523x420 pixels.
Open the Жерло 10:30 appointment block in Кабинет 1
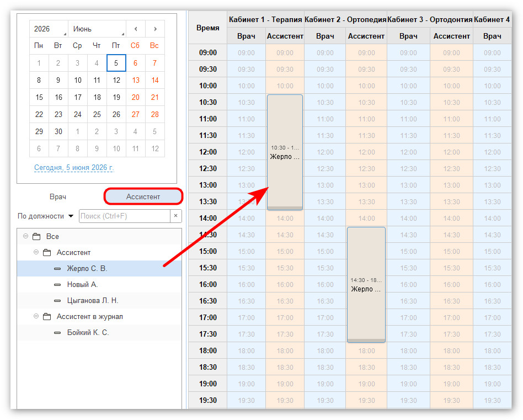(x=285, y=152)
